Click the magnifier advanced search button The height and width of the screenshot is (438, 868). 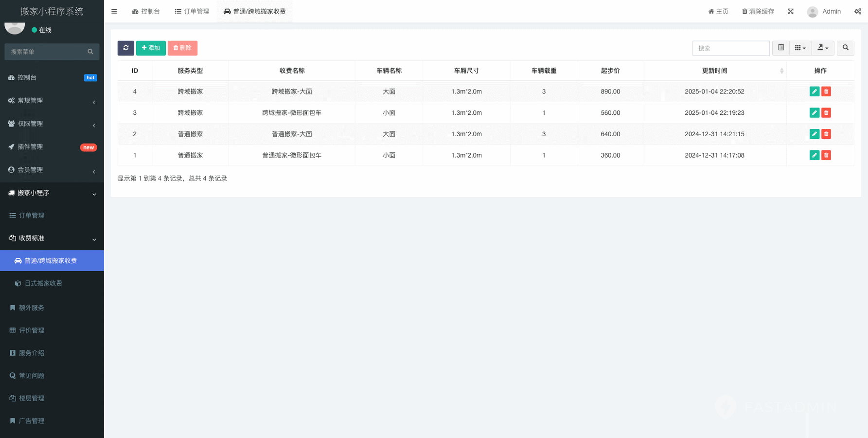point(845,48)
